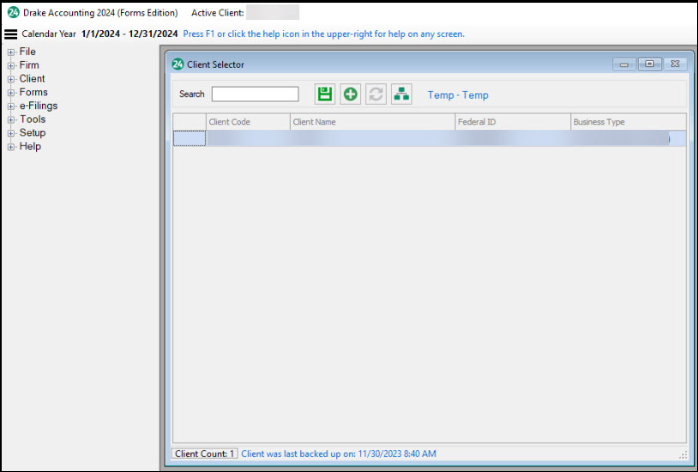
Task: Expand the e-Filings tree node
Action: [11, 106]
